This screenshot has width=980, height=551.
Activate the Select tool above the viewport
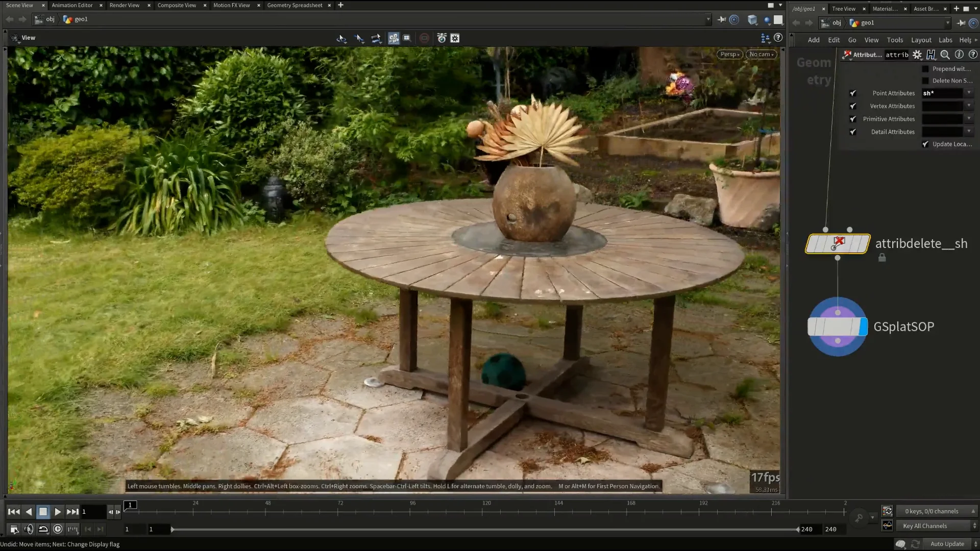point(359,38)
